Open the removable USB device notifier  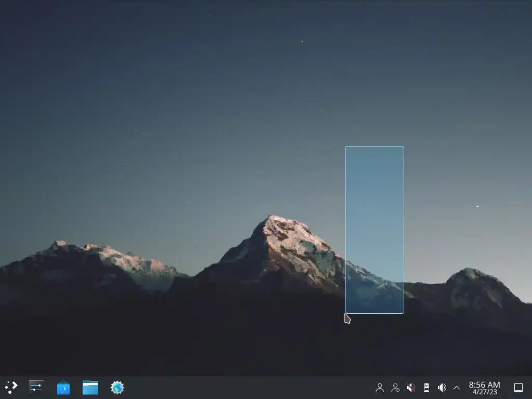click(x=427, y=388)
